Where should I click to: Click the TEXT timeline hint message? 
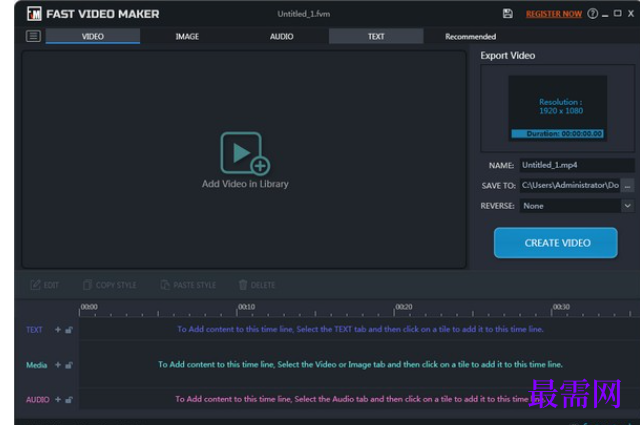click(360, 329)
